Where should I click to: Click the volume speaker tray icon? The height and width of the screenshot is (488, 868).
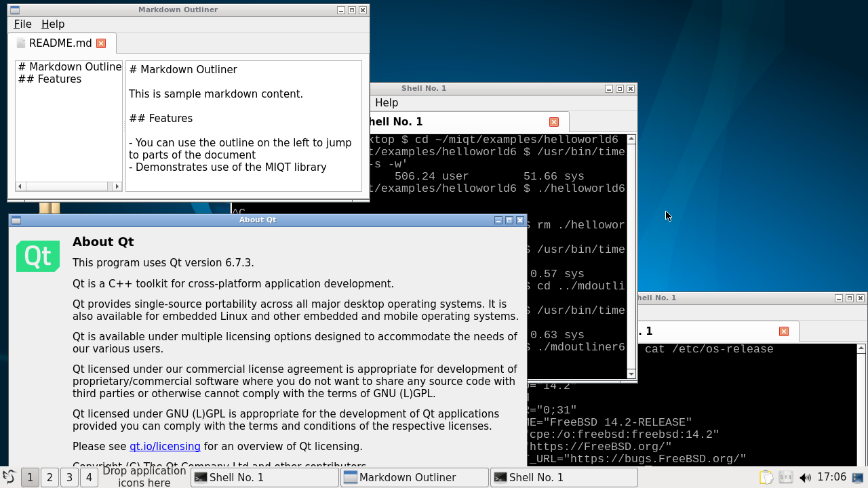805,477
